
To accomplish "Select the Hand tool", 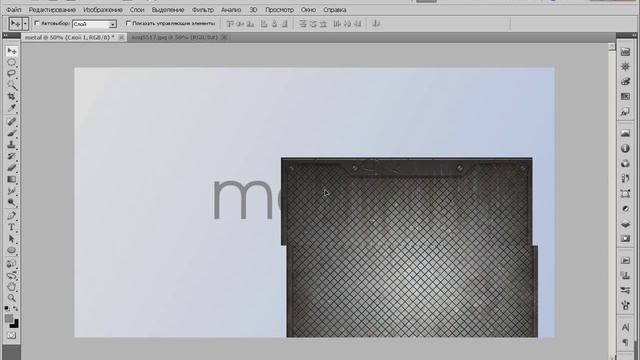I will pyautogui.click(x=11, y=287).
